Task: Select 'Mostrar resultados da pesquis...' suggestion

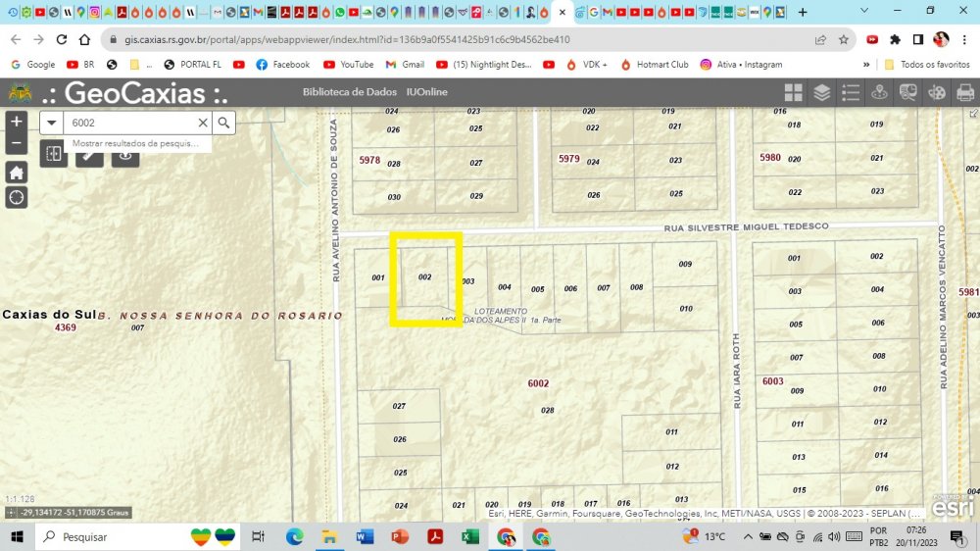Action: click(x=134, y=143)
